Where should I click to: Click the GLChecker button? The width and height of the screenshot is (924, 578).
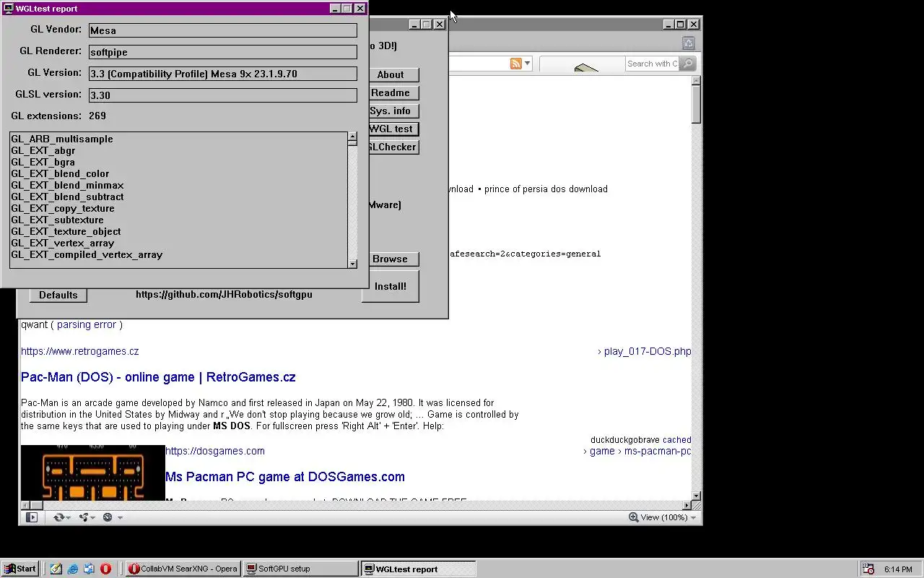pos(391,147)
